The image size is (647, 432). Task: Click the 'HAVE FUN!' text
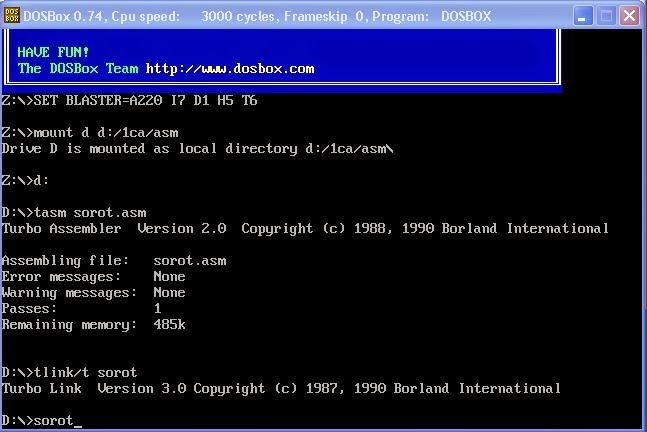tap(53, 52)
